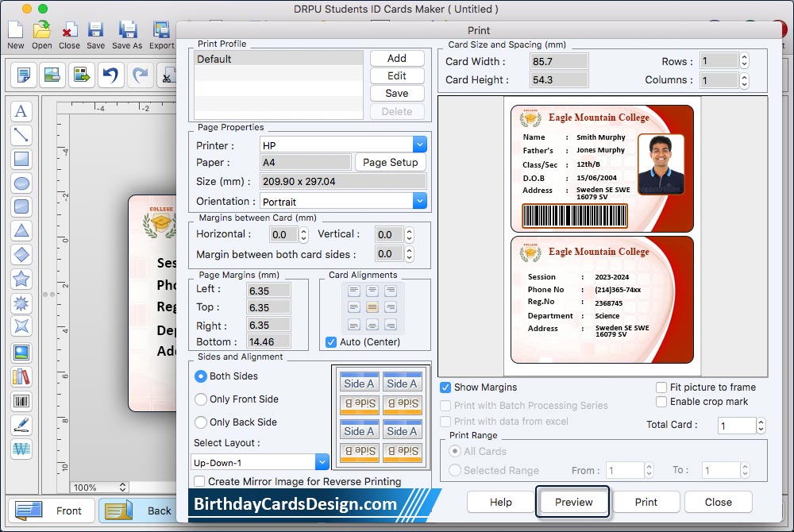Click the Horizontal margin stepper
Viewport: 794px width, 532px height.
[x=303, y=234]
